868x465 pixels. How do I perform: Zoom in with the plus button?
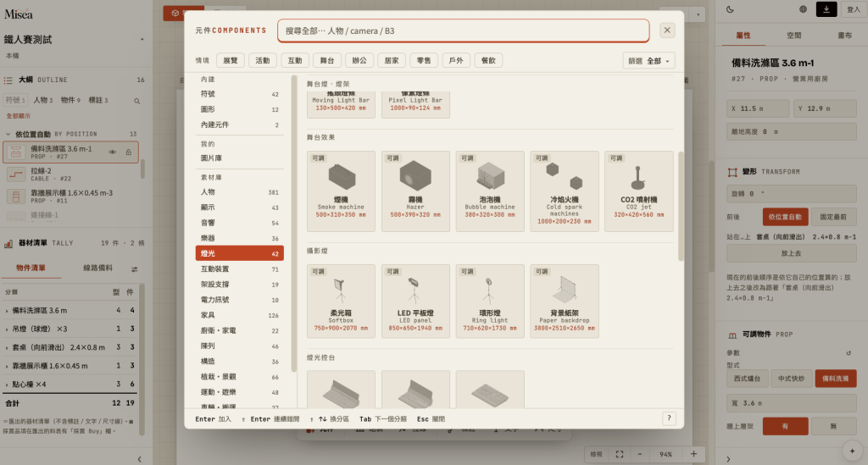coord(693,454)
